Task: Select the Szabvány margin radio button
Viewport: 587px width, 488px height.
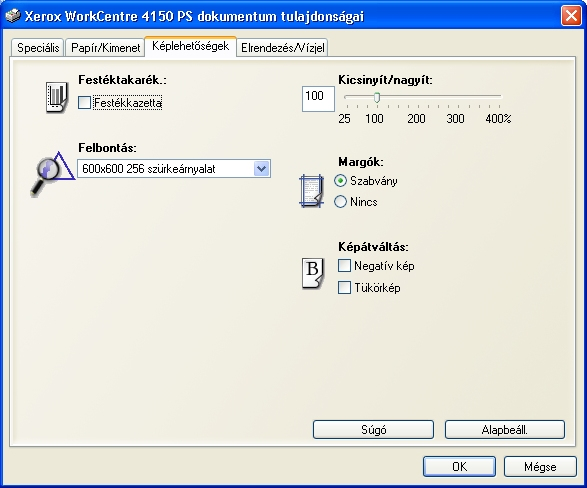Action: (340, 181)
